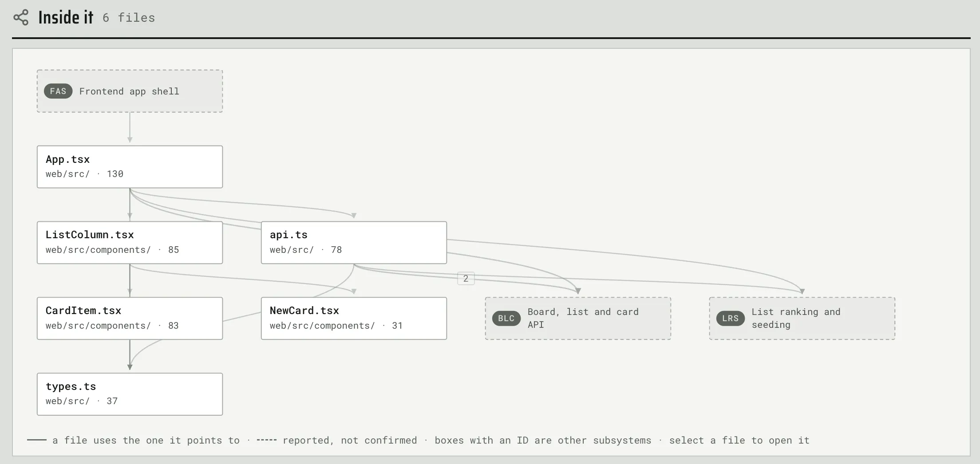The image size is (980, 464).
Task: Click the LRS subsystem ID badge
Action: pos(731,319)
